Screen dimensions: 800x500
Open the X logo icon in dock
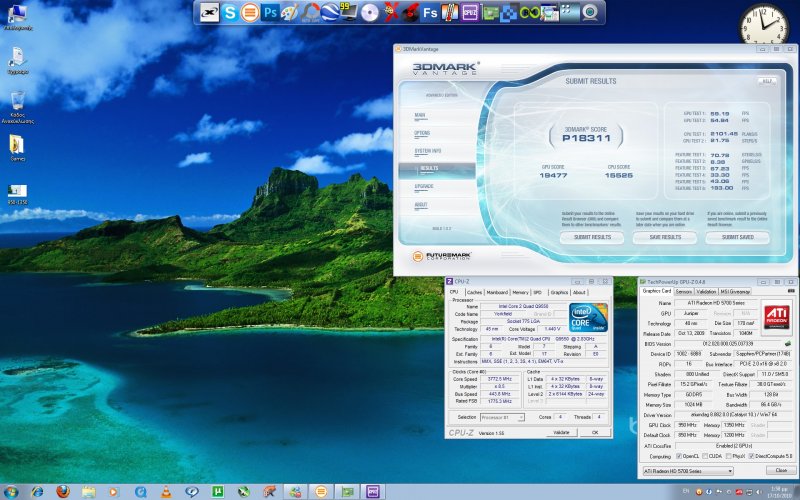(x=209, y=12)
